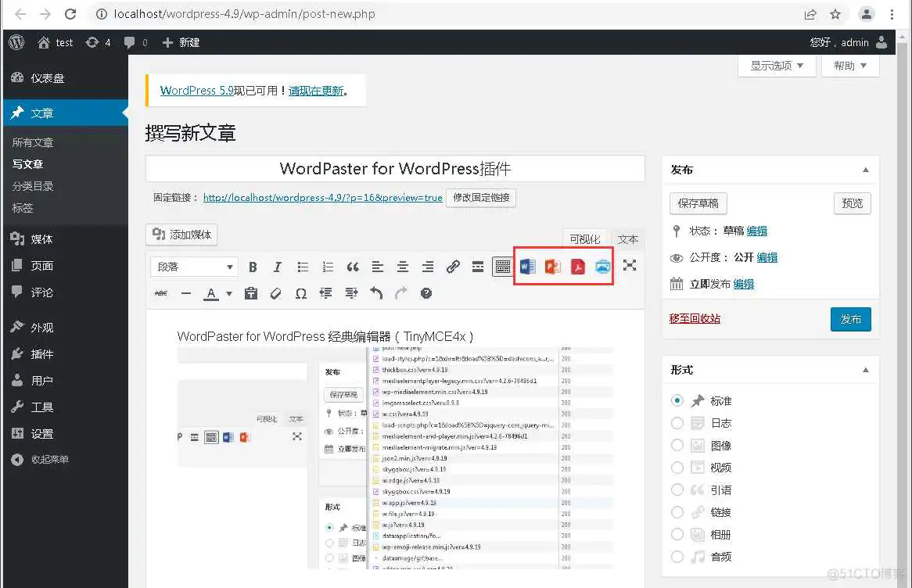Expand the 显示选项 screen options panel

[777, 66]
